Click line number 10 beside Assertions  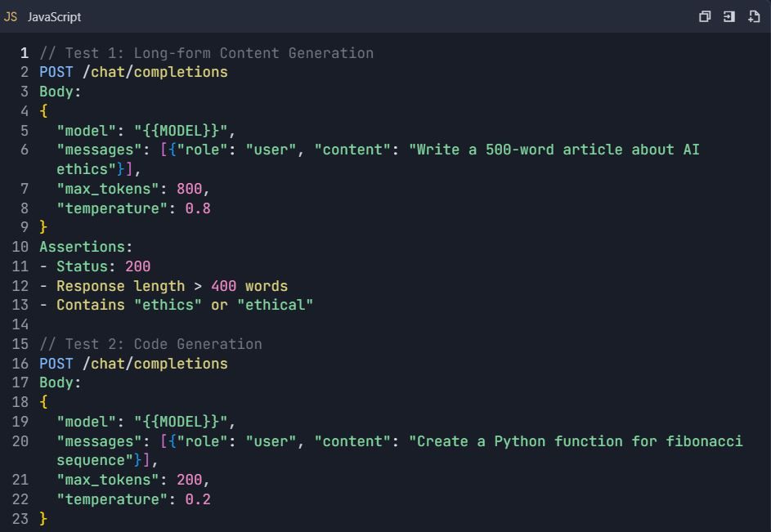20,247
